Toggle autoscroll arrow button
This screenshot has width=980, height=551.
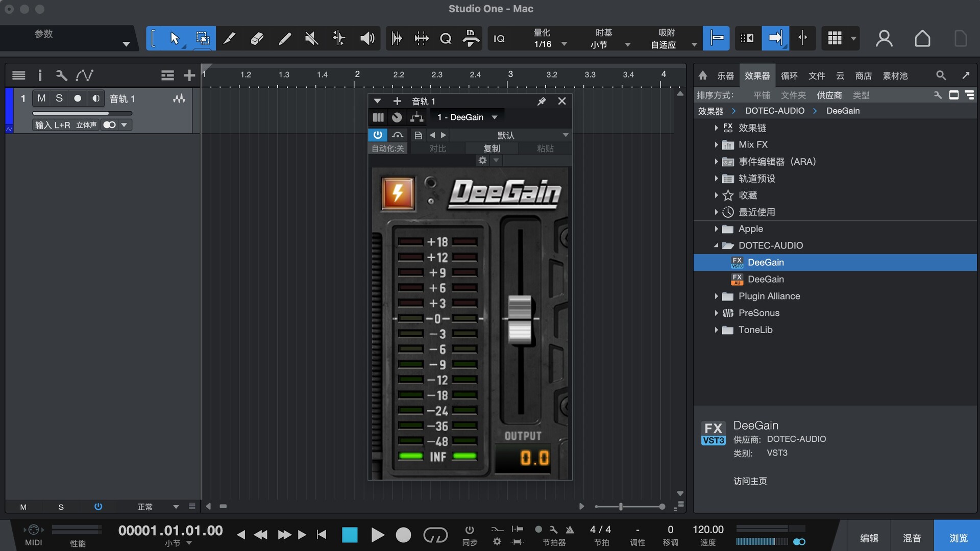pyautogui.click(x=775, y=38)
